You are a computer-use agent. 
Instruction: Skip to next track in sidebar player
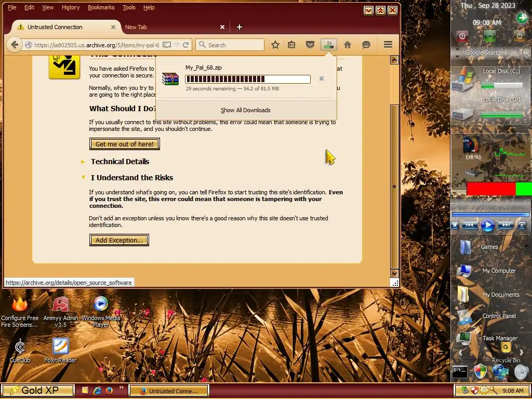pos(506,225)
